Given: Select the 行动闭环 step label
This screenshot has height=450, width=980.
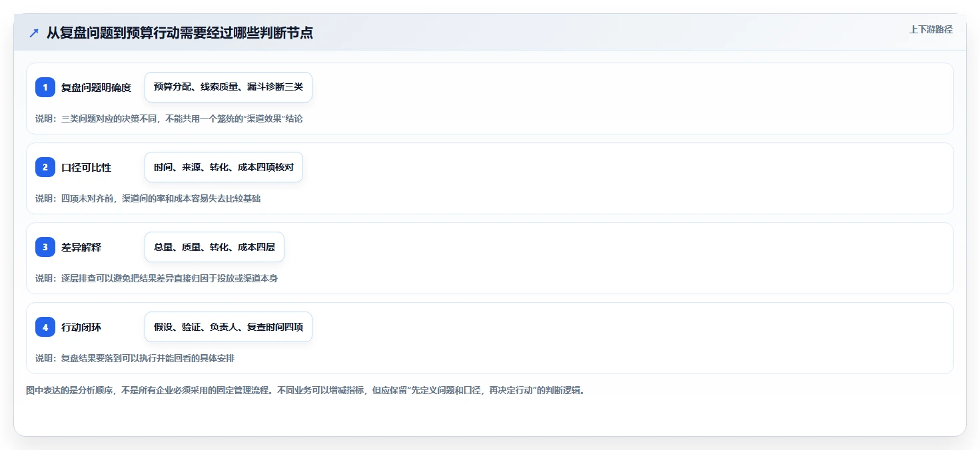Looking at the screenshot, I should 81,327.
